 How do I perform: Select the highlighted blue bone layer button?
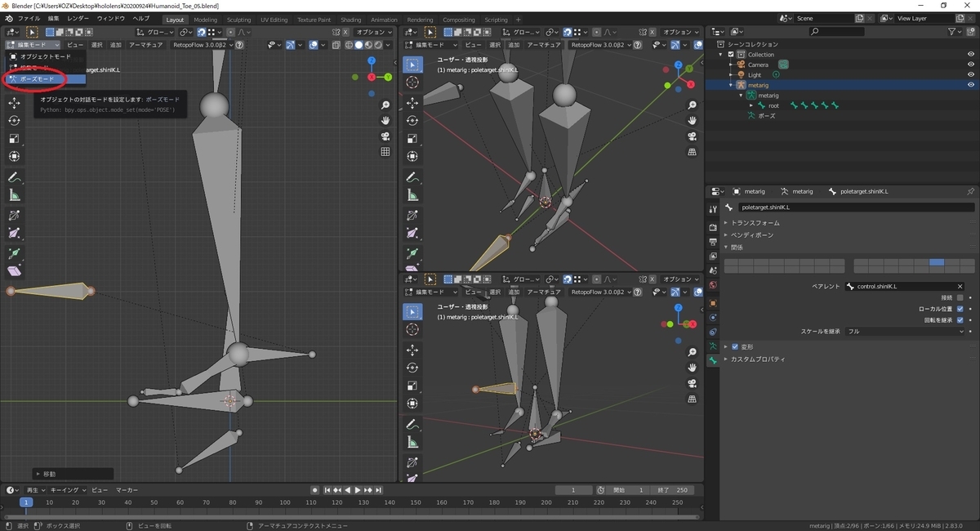(x=937, y=262)
